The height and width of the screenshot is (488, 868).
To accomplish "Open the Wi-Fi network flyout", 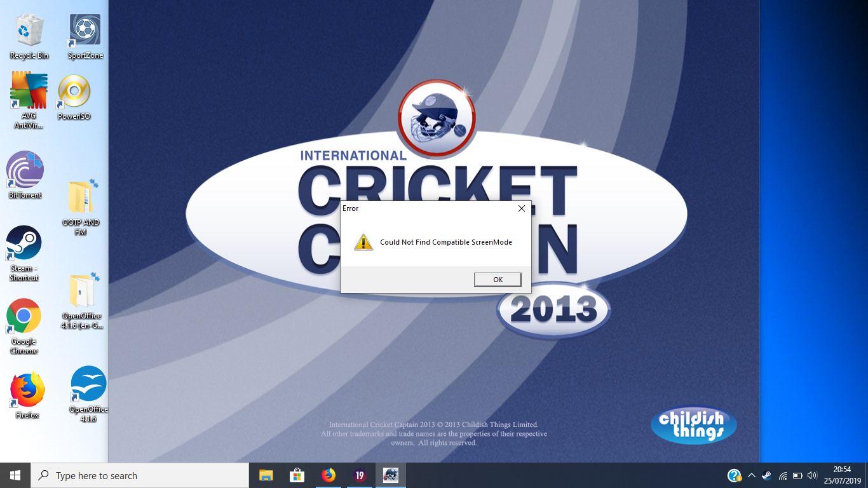I will 782,475.
